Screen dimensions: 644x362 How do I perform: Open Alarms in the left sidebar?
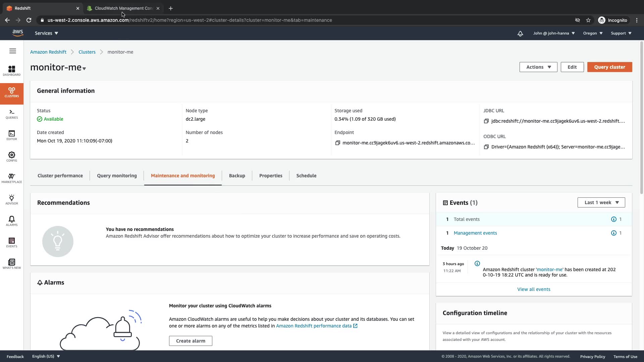point(12,221)
